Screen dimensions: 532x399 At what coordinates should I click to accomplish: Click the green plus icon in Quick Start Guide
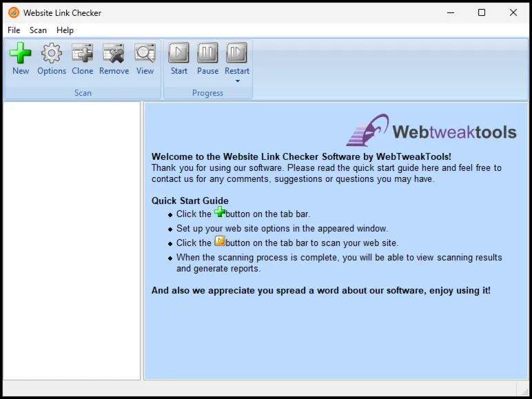(x=220, y=212)
